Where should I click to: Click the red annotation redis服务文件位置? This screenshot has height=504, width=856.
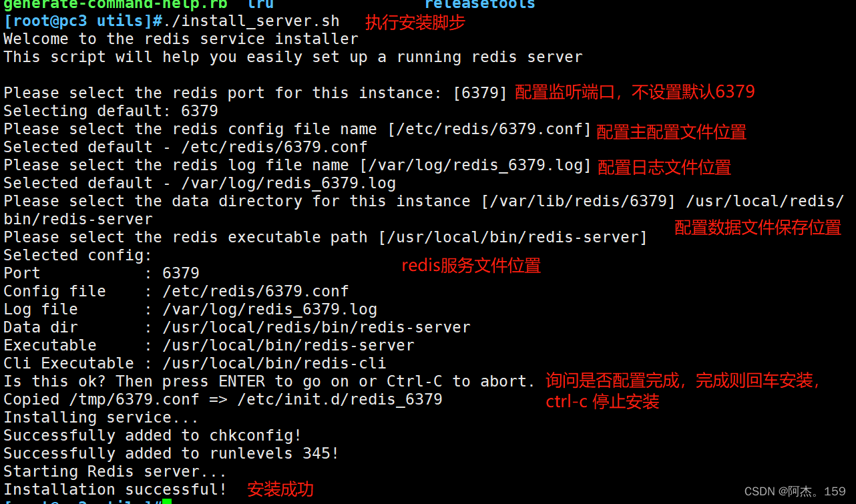click(471, 266)
